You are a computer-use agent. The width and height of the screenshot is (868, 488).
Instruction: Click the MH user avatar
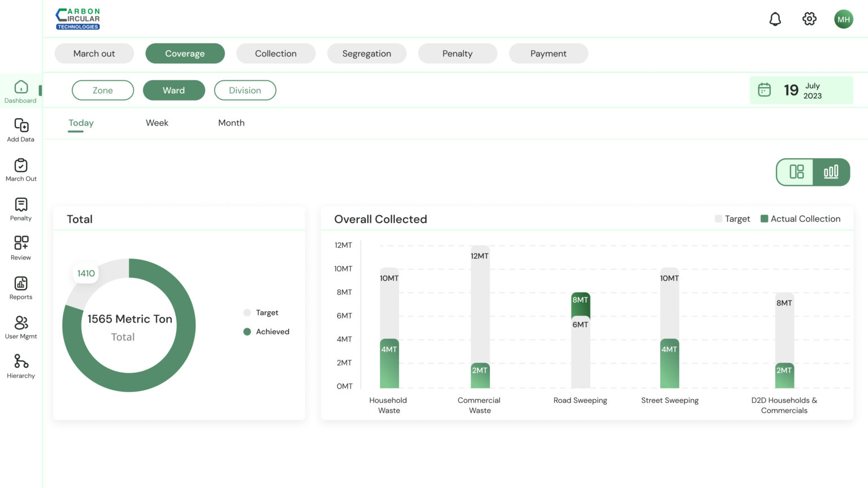coord(843,19)
